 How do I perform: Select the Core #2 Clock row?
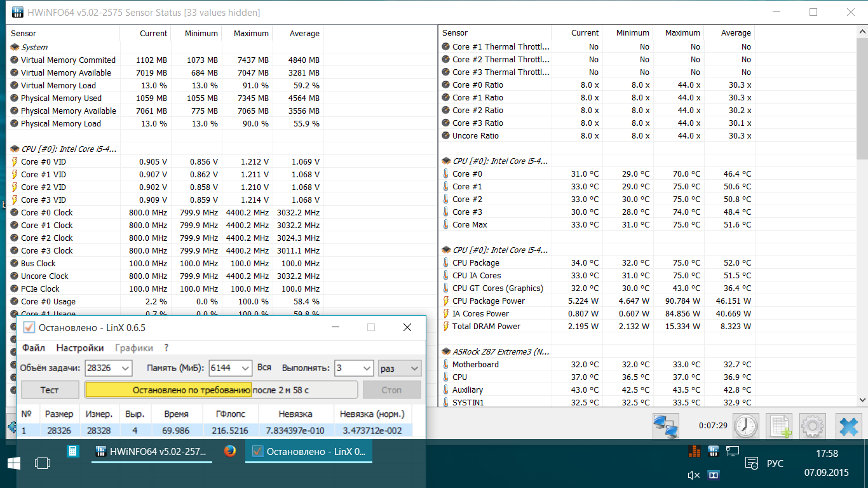[165, 238]
